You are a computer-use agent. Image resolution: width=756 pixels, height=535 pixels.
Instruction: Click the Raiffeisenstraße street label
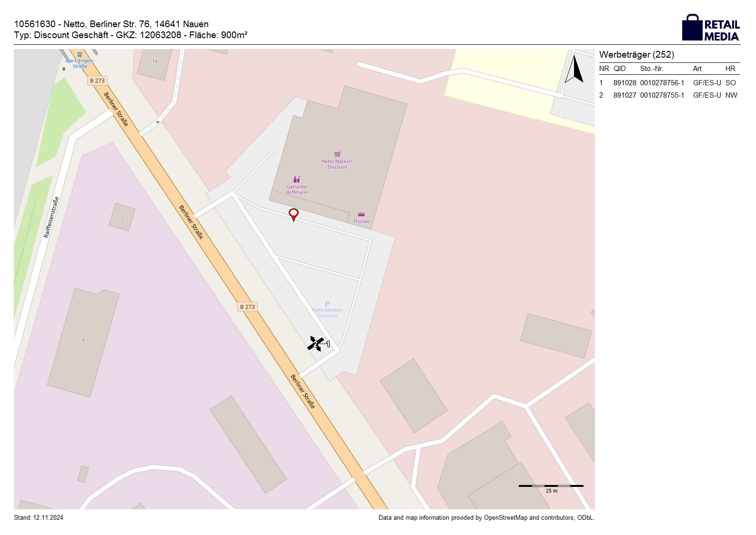(51, 217)
